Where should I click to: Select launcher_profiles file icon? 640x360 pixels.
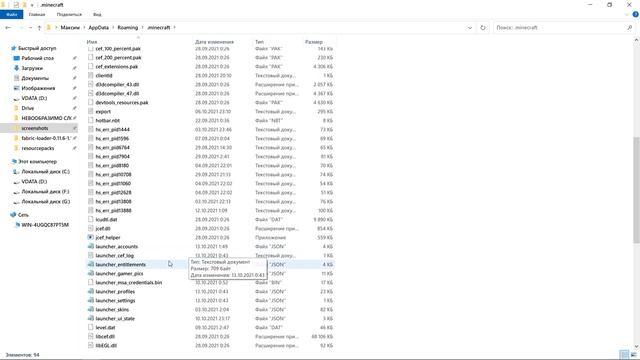pos(91,291)
